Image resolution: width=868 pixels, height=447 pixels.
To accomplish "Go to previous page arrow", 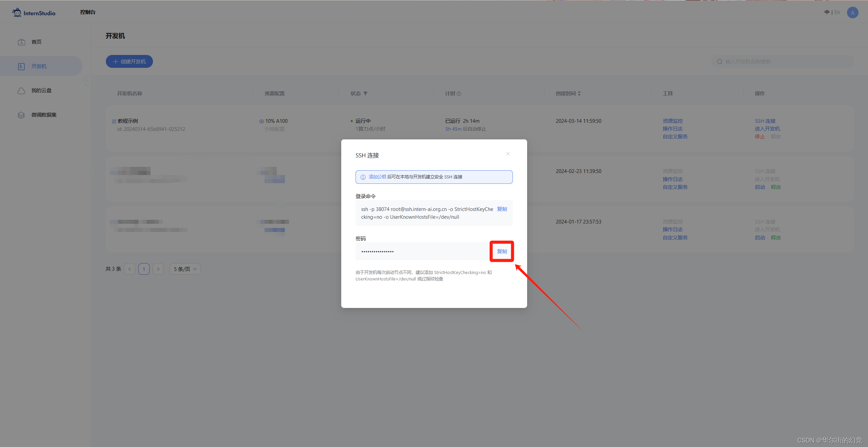I will (130, 269).
